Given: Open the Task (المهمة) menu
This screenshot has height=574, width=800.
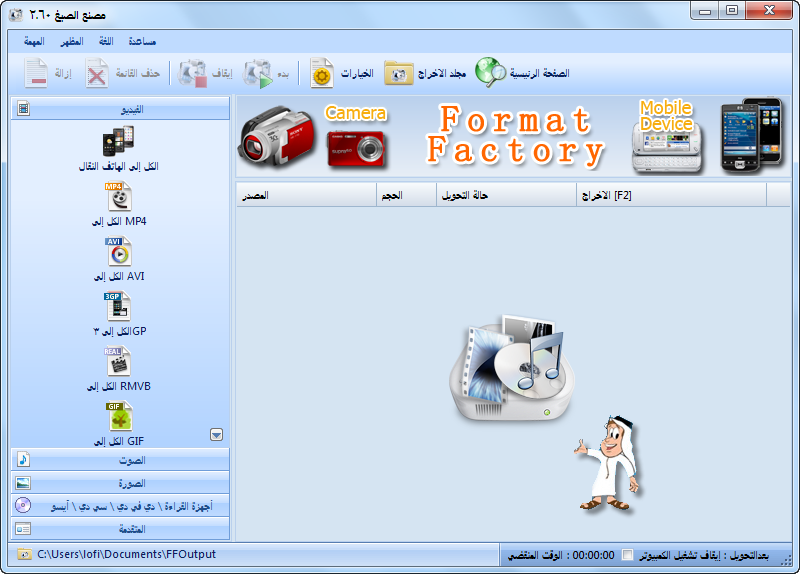Looking at the screenshot, I should 34,41.
